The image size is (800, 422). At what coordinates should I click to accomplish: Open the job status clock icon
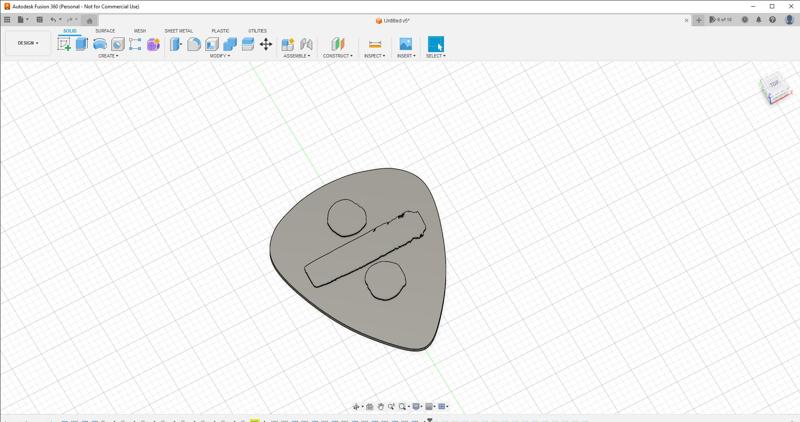pyautogui.click(x=745, y=20)
